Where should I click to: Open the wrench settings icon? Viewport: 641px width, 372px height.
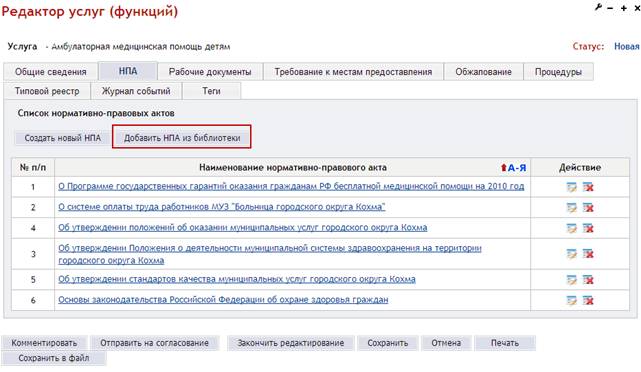(598, 7)
